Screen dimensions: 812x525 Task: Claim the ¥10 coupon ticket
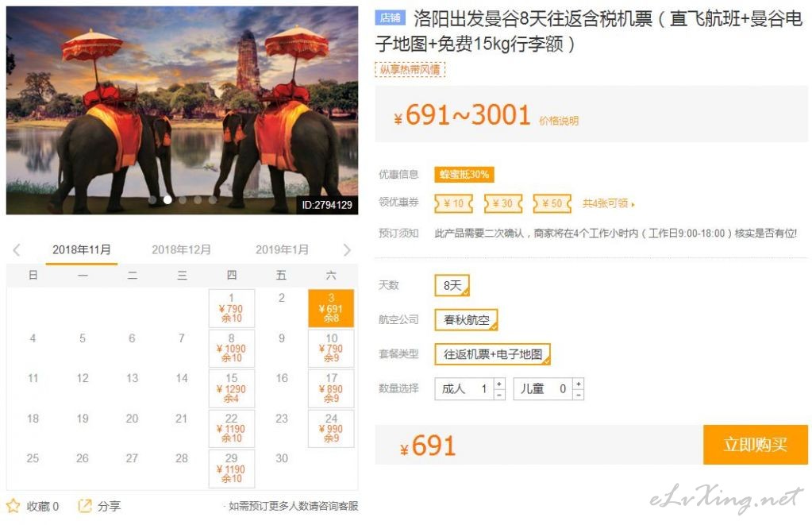coord(454,203)
